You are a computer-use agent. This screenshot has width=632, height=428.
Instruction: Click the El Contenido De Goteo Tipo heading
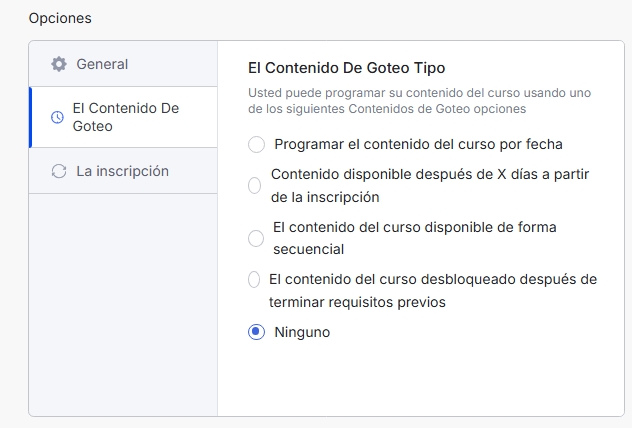pyautogui.click(x=347, y=68)
